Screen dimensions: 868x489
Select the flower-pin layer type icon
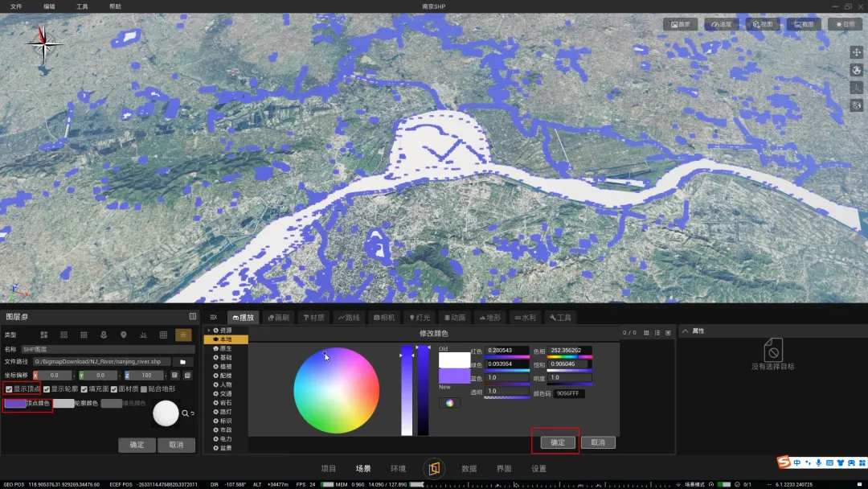[104, 335]
